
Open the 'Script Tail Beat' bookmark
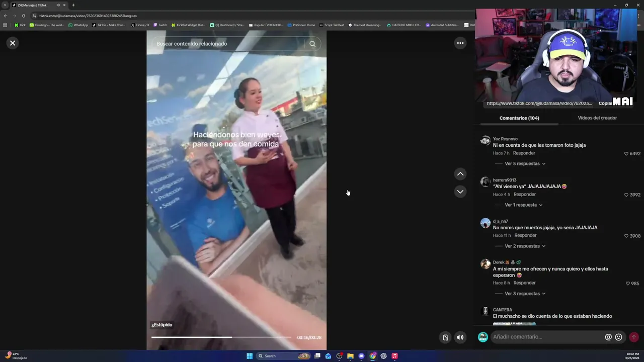(332, 25)
